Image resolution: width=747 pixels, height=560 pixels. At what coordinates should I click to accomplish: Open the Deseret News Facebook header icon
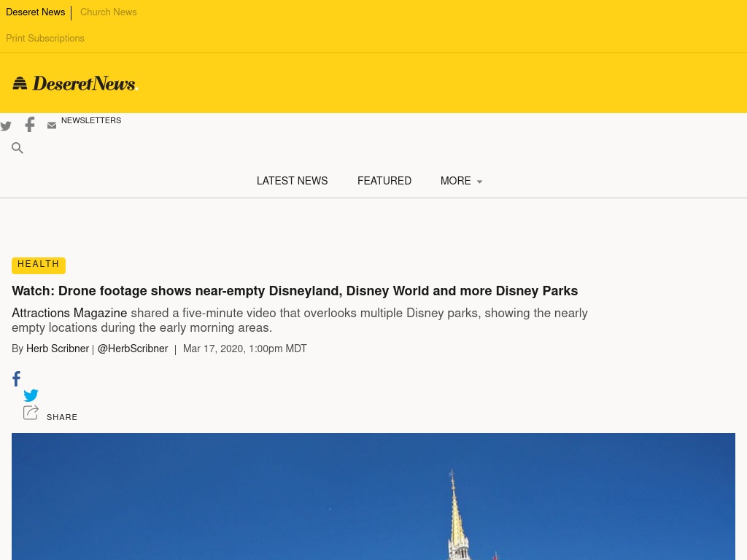click(x=29, y=125)
